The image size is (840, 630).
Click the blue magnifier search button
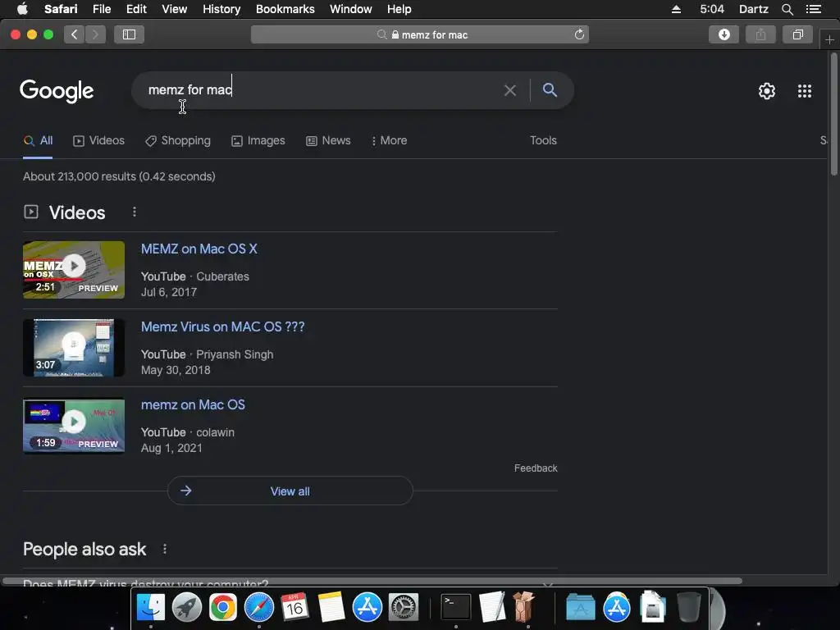point(550,89)
